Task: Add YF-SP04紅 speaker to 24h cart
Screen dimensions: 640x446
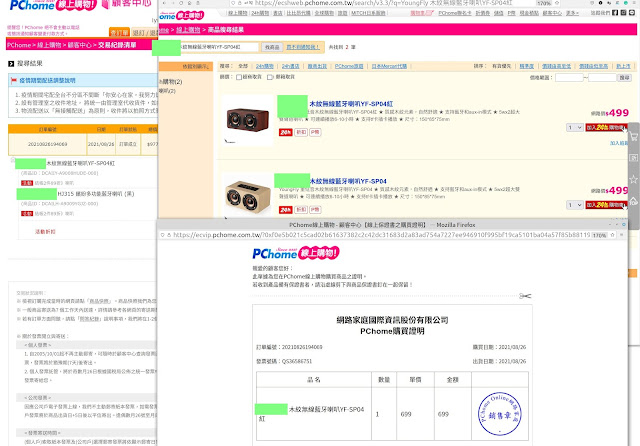Action: pyautogui.click(x=606, y=128)
